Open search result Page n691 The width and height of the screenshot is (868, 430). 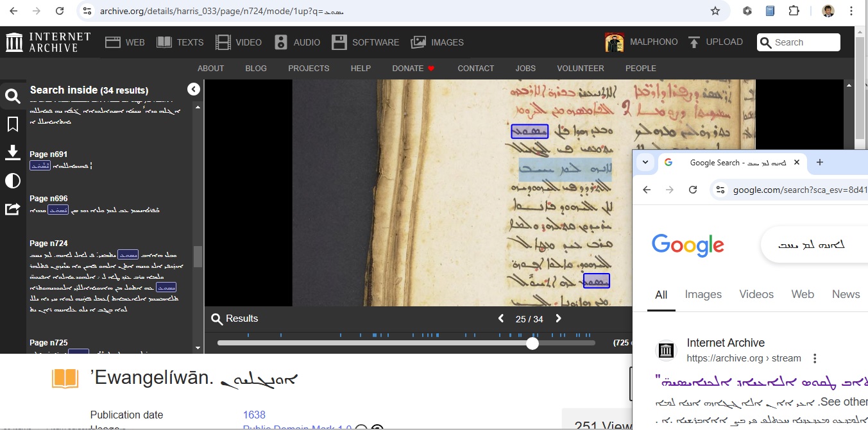(x=48, y=154)
